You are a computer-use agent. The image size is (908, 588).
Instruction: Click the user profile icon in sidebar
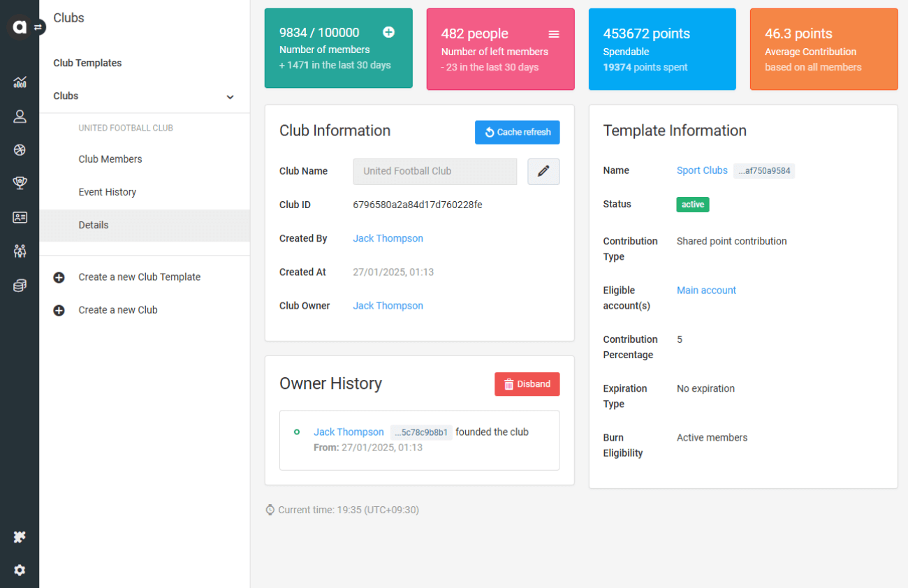coord(20,117)
